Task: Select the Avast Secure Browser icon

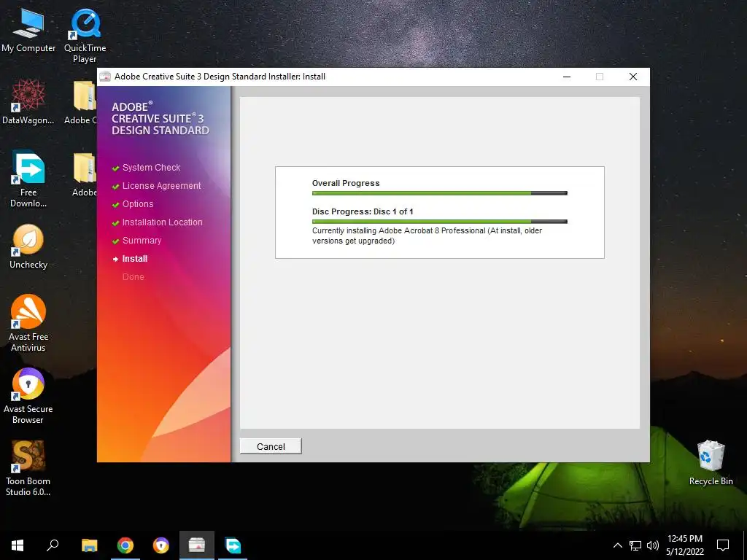Action: (28, 396)
